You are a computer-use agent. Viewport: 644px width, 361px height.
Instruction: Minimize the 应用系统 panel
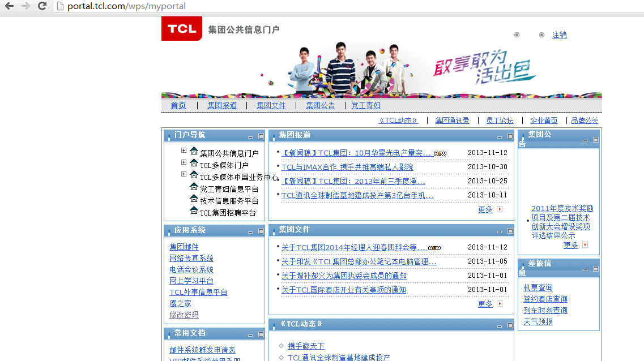[x=250, y=232]
